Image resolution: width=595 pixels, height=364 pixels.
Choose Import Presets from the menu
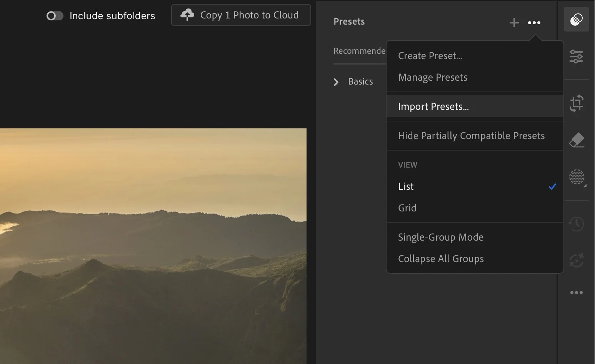pyautogui.click(x=433, y=106)
